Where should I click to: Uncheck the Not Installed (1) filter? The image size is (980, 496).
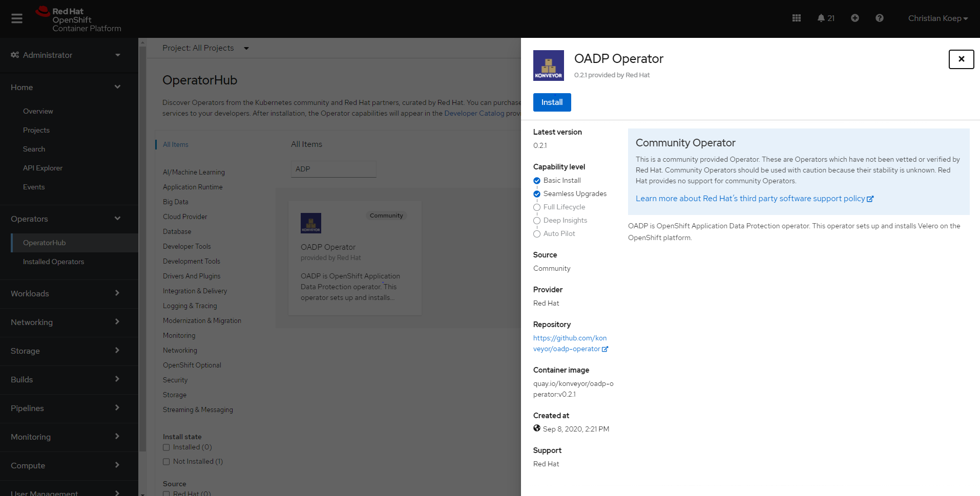click(x=166, y=461)
